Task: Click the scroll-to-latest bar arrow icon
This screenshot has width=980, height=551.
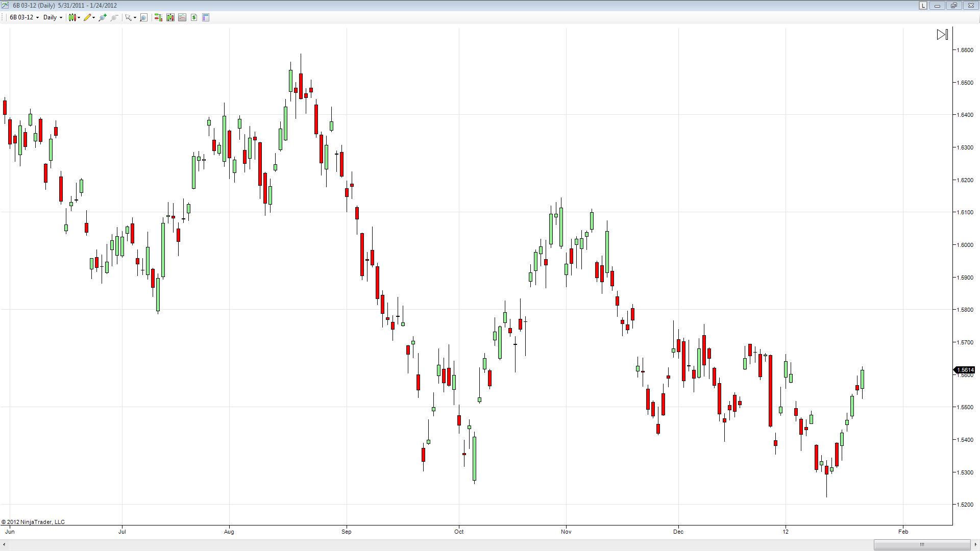Action: (x=942, y=35)
